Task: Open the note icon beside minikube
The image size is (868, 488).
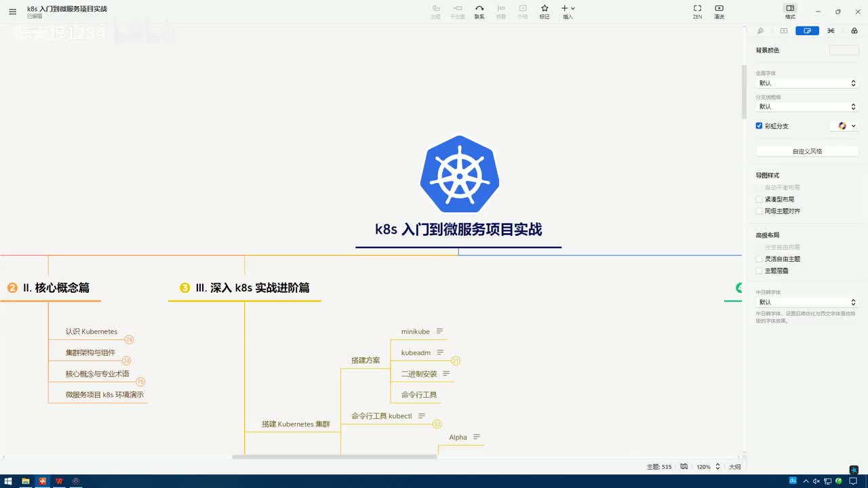Action: tap(439, 331)
